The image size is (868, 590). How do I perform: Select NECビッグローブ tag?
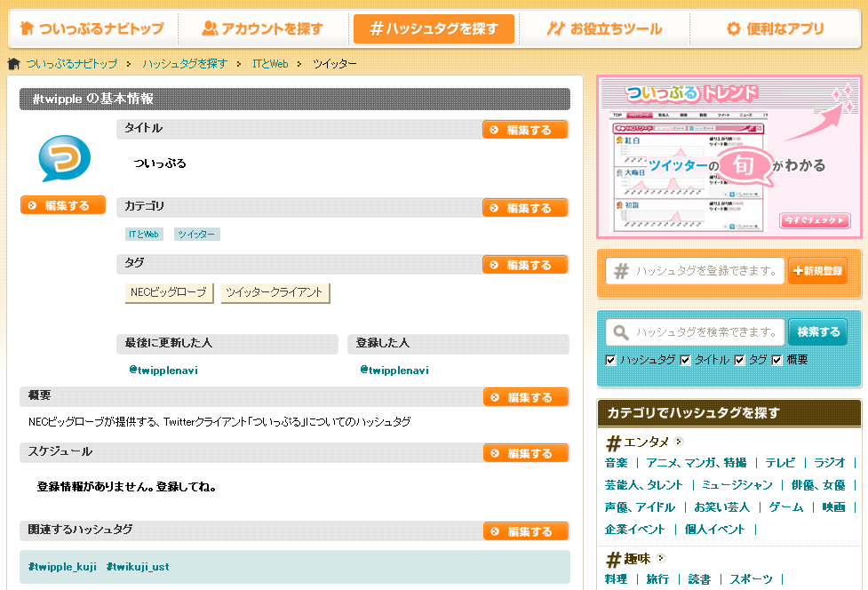[x=170, y=292]
